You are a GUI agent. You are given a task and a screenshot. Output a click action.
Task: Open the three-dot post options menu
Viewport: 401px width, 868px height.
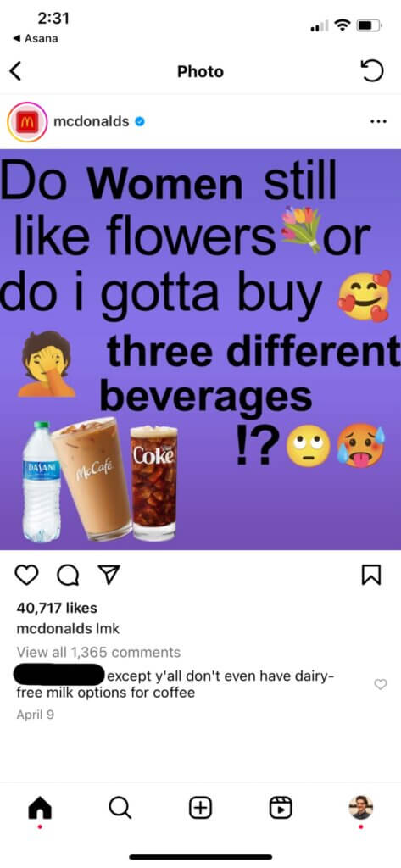coord(378,122)
